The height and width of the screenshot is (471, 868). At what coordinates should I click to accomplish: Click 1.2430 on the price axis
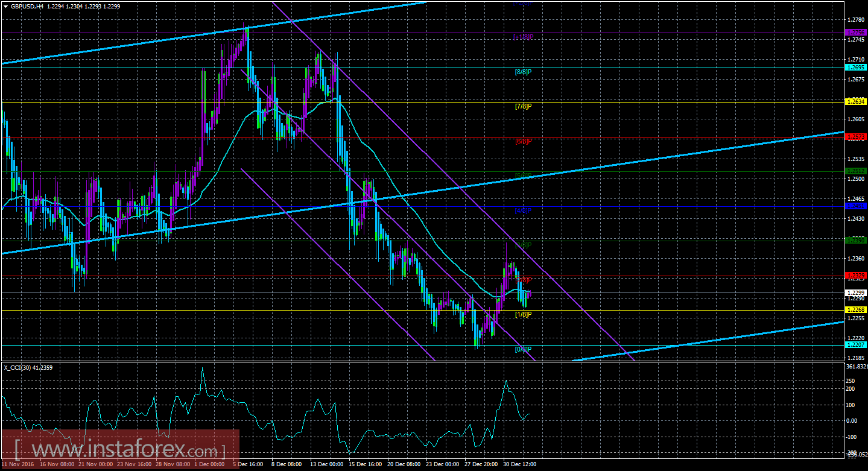pyautogui.click(x=855, y=219)
